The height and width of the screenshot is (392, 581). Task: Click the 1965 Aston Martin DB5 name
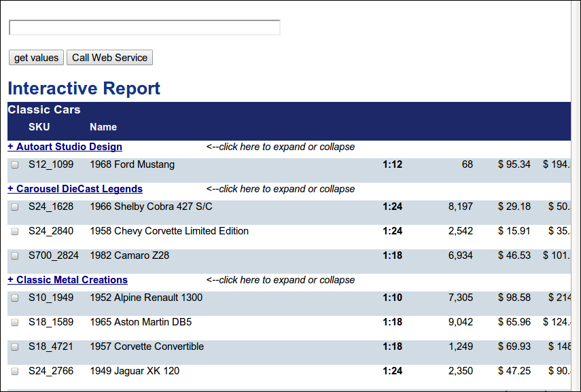pyautogui.click(x=141, y=322)
